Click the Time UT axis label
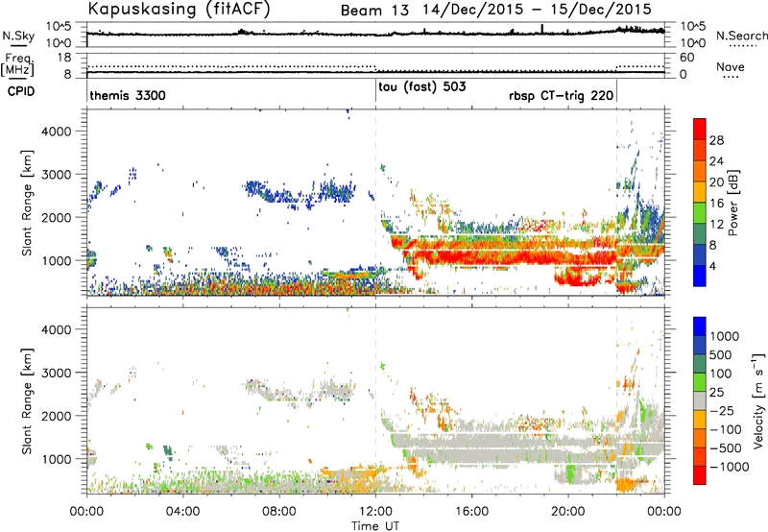Image resolution: width=768 pixels, height=532 pixels. pos(375,526)
